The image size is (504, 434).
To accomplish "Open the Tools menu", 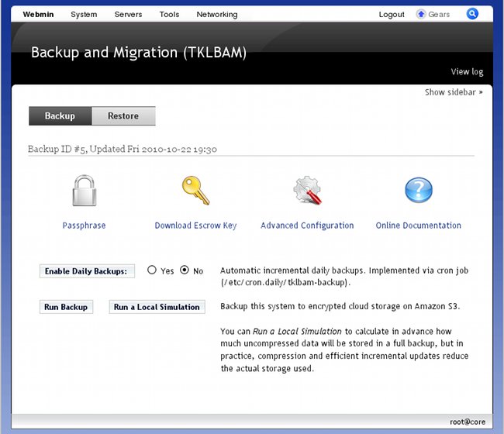I will tap(169, 15).
